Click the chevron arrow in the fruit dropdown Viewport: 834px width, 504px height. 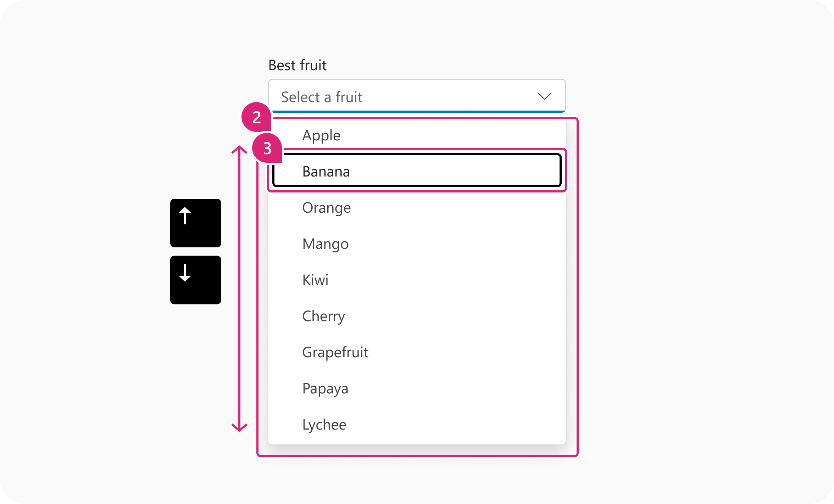(x=544, y=96)
